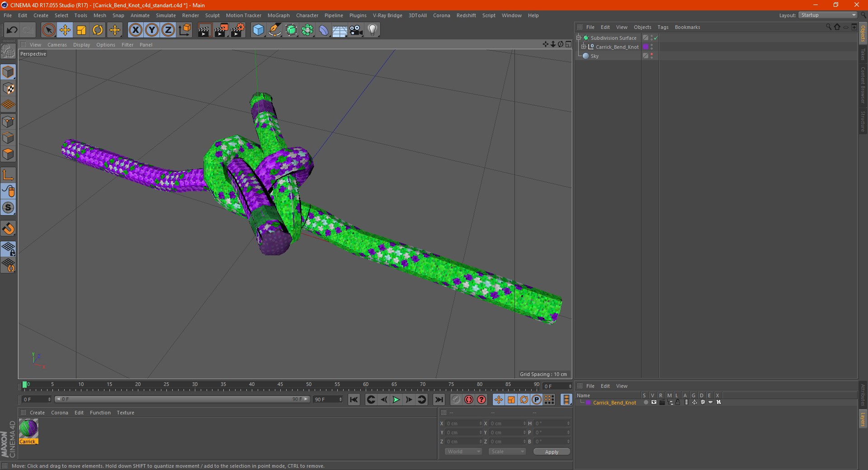Toggle X-axis lock
The height and width of the screenshot is (470, 868).
(x=135, y=30)
